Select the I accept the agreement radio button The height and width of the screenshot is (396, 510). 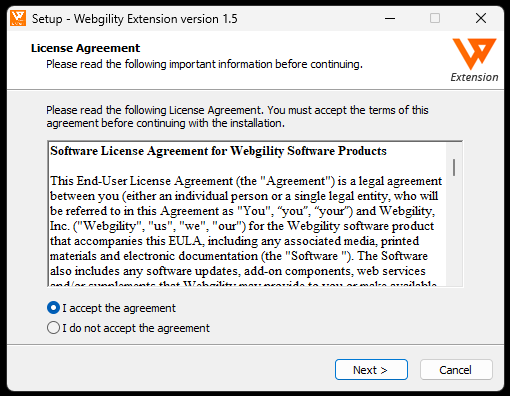[x=53, y=308]
